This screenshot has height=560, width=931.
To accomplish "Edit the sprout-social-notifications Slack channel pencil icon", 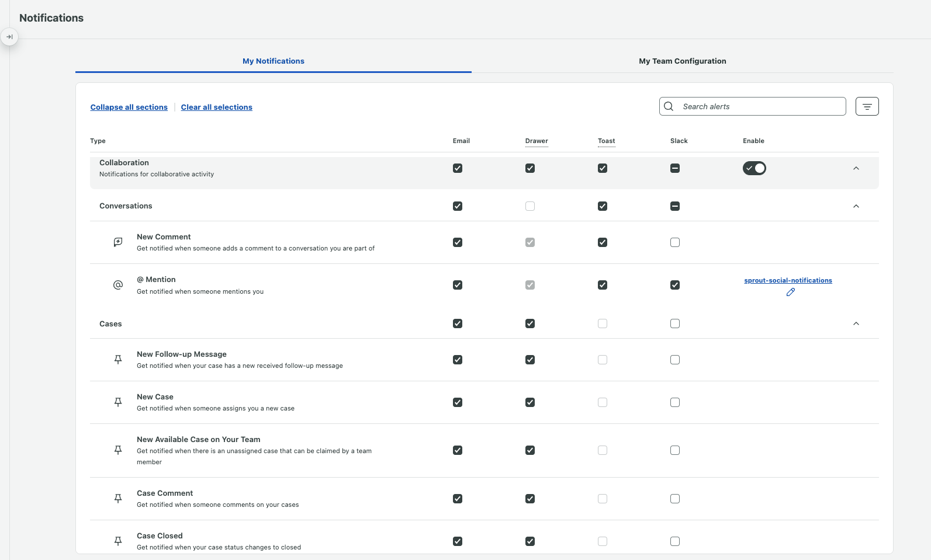I will point(791,292).
